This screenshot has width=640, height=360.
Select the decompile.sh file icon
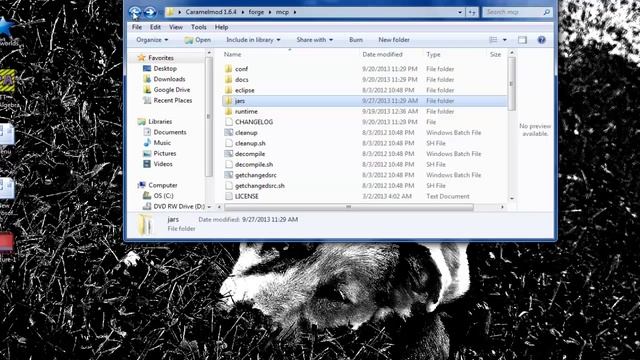(x=229, y=164)
